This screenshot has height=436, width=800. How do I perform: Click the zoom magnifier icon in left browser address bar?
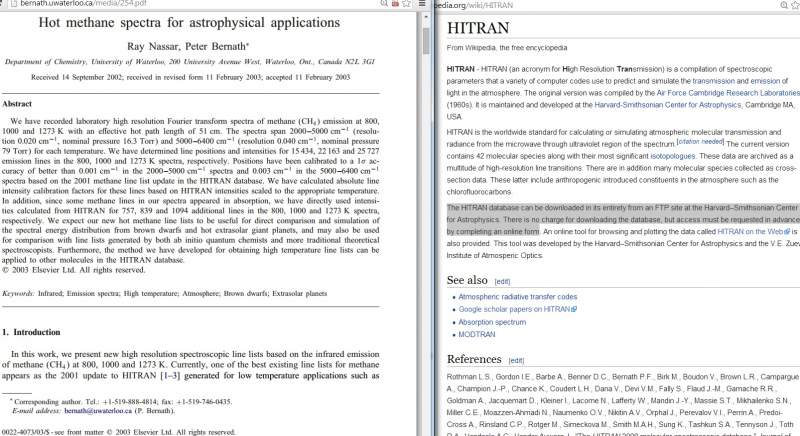click(384, 4)
